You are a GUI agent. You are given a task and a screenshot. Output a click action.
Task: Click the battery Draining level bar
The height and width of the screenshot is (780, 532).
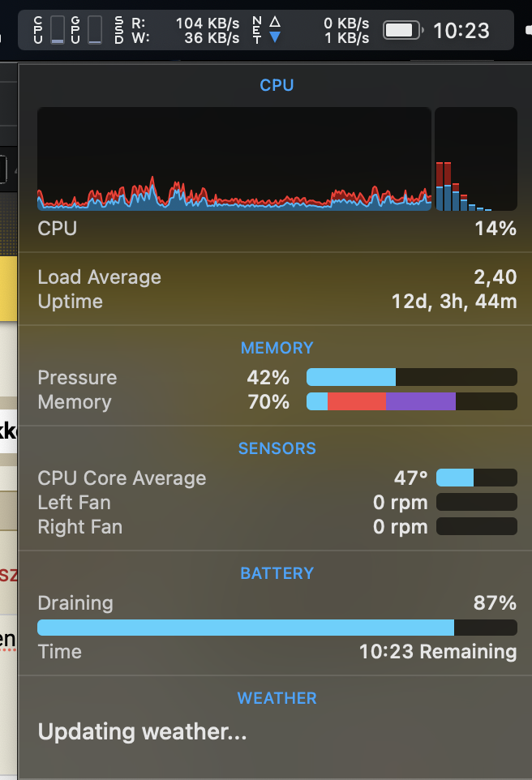click(x=277, y=628)
